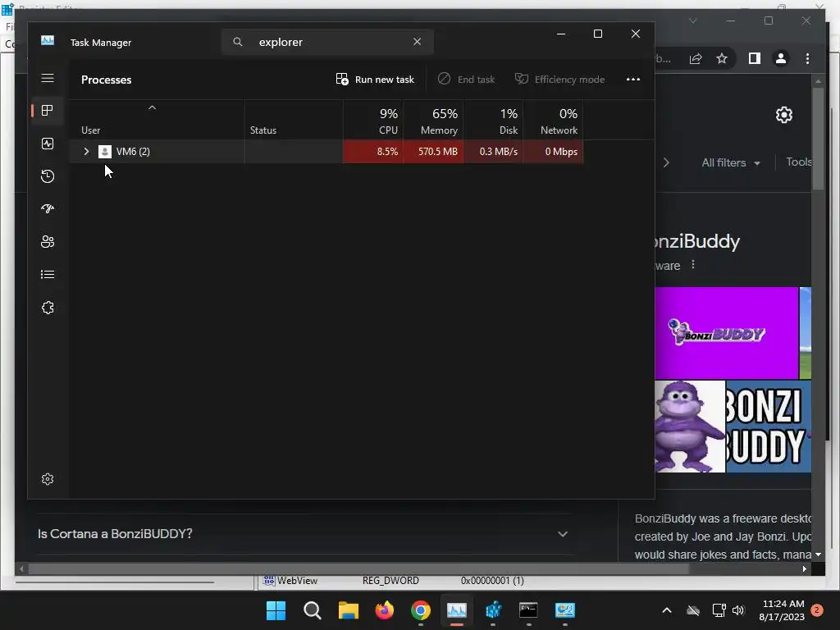Screen dimensions: 840x630
Task: Click Run new task button
Action: [x=375, y=80]
